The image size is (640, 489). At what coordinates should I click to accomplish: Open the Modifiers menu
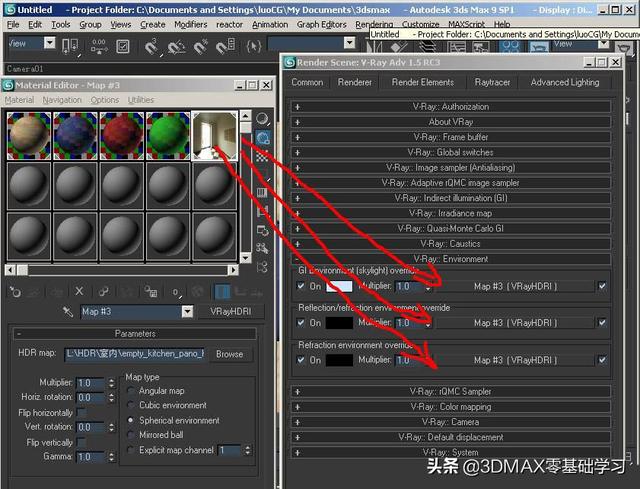click(x=191, y=25)
